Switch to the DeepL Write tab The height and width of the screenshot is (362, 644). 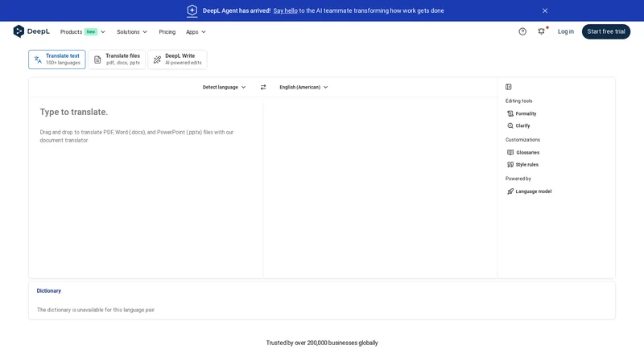[177, 60]
